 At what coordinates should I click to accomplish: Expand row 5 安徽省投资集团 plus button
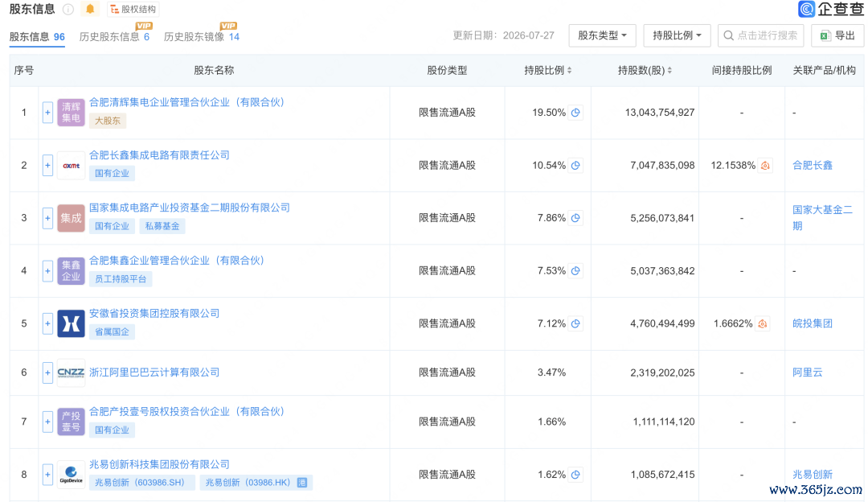47,323
